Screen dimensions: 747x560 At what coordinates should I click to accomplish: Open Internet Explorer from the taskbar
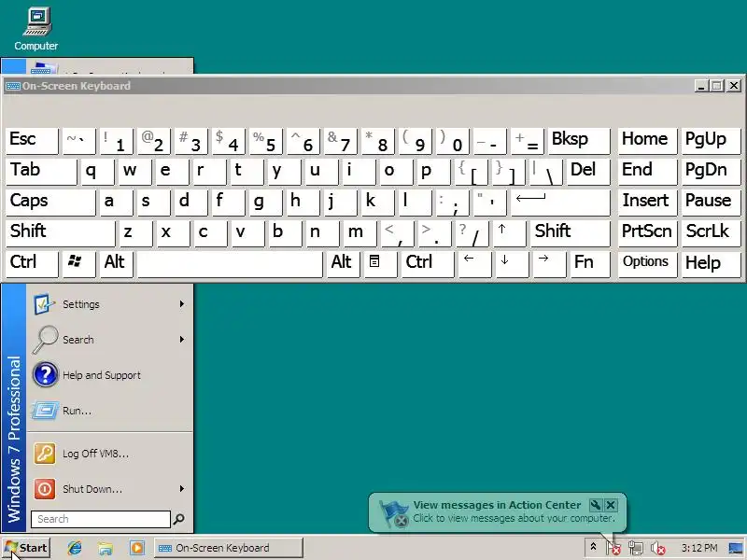[75, 548]
